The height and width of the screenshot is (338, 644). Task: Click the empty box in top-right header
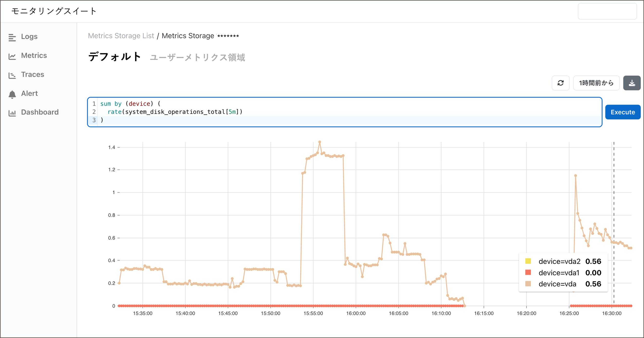point(607,11)
